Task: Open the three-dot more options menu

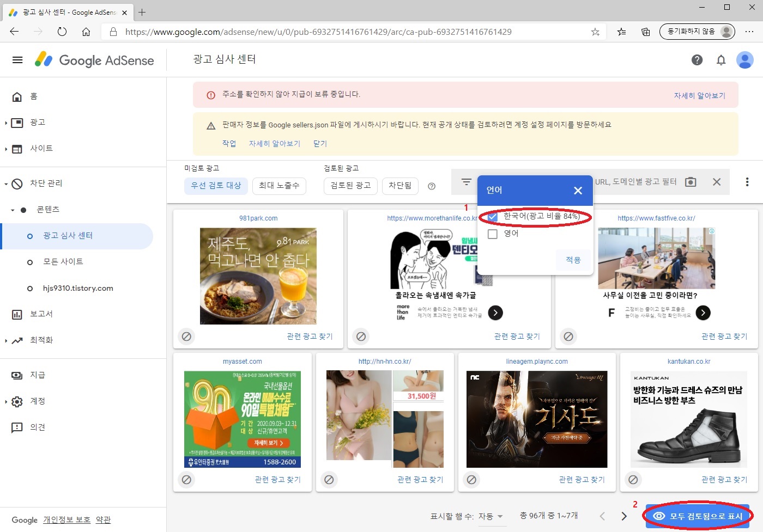Action: [x=747, y=182]
